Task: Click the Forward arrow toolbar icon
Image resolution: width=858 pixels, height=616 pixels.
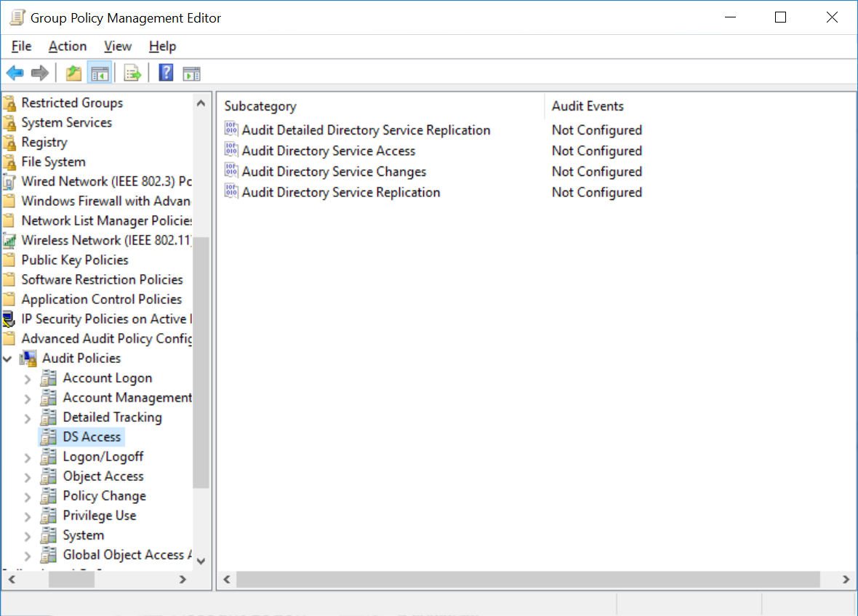Action: pos(39,73)
